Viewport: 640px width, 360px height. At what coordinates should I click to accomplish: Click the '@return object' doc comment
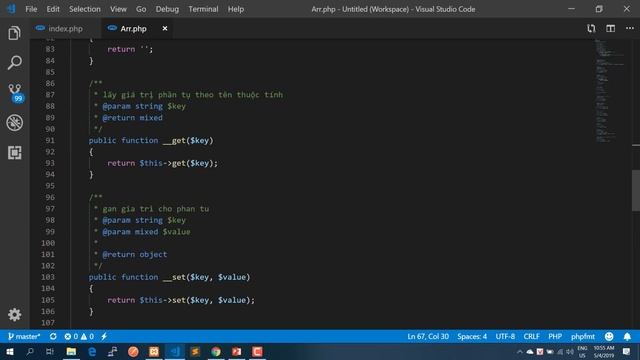point(135,254)
